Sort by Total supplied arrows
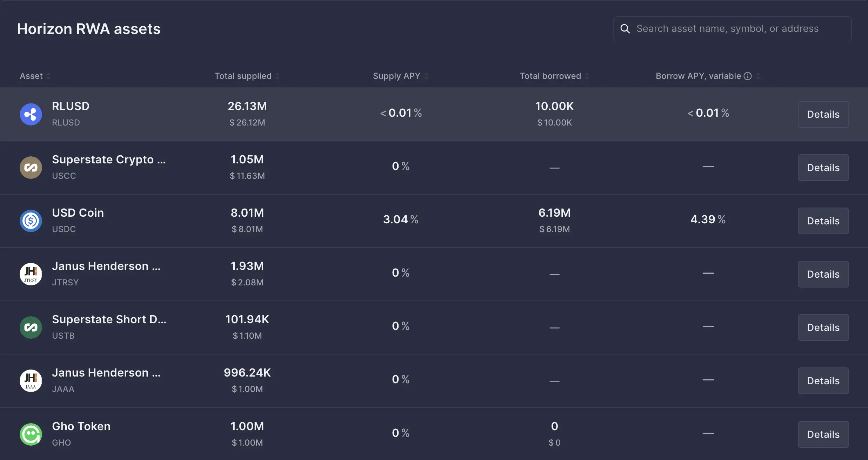 [x=278, y=76]
